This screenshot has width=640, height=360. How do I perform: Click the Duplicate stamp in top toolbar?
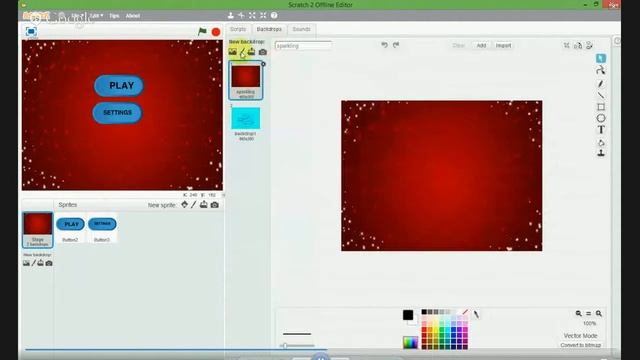[231, 16]
